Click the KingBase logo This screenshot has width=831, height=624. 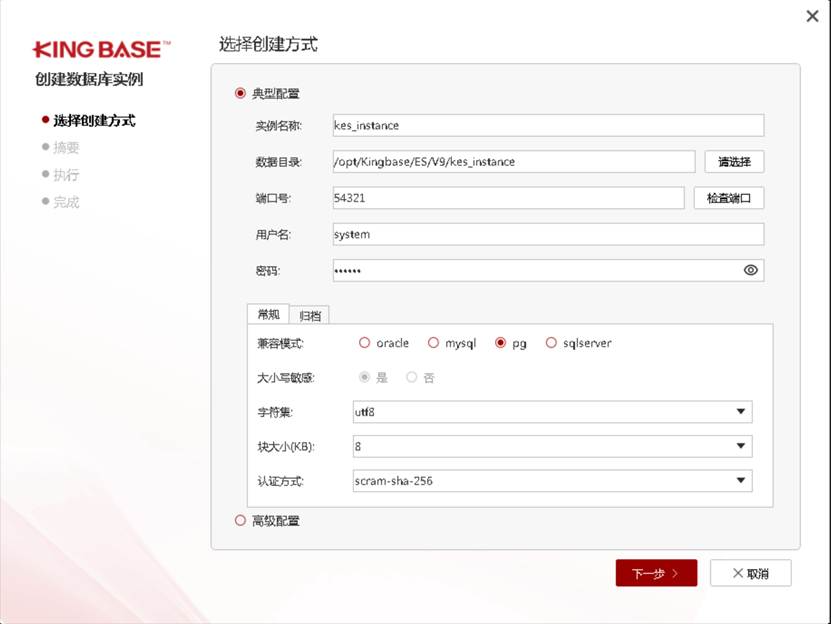103,48
